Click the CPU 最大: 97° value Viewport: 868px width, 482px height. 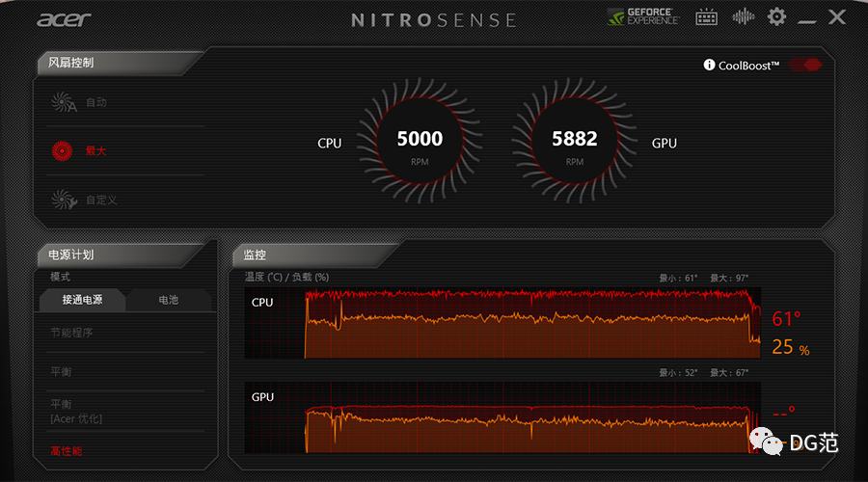coord(729,278)
